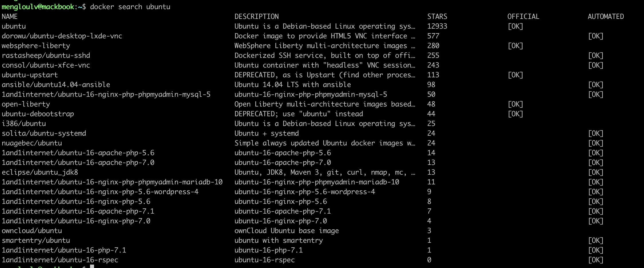Click the 'docker search ubuntu' command text

click(x=130, y=7)
